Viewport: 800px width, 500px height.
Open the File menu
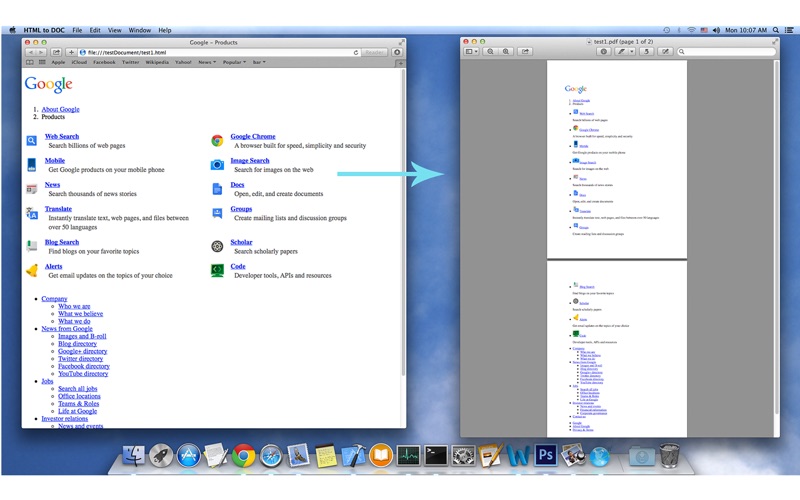coord(77,30)
